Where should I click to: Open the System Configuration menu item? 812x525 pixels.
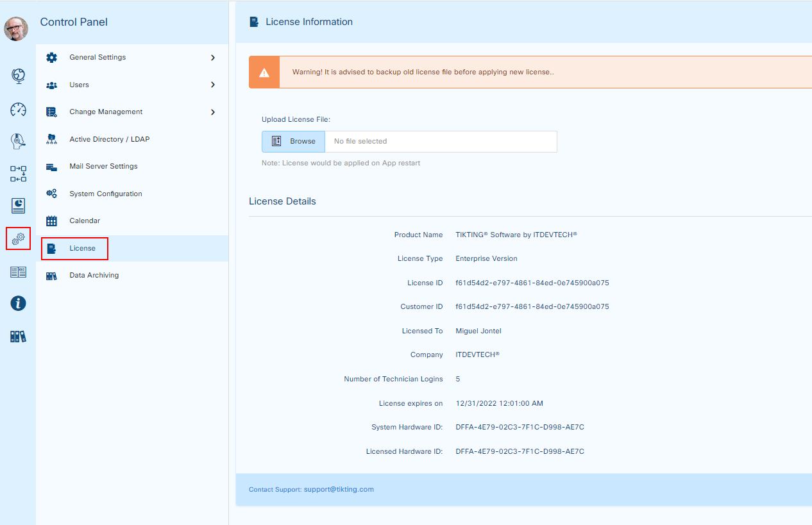(106, 194)
